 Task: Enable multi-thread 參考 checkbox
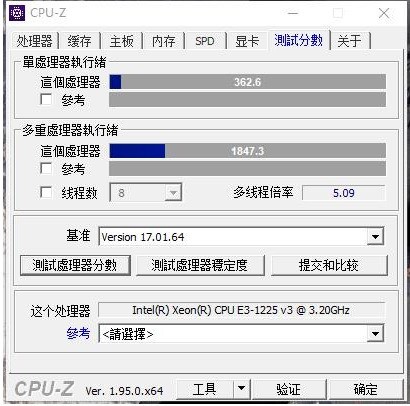point(46,169)
